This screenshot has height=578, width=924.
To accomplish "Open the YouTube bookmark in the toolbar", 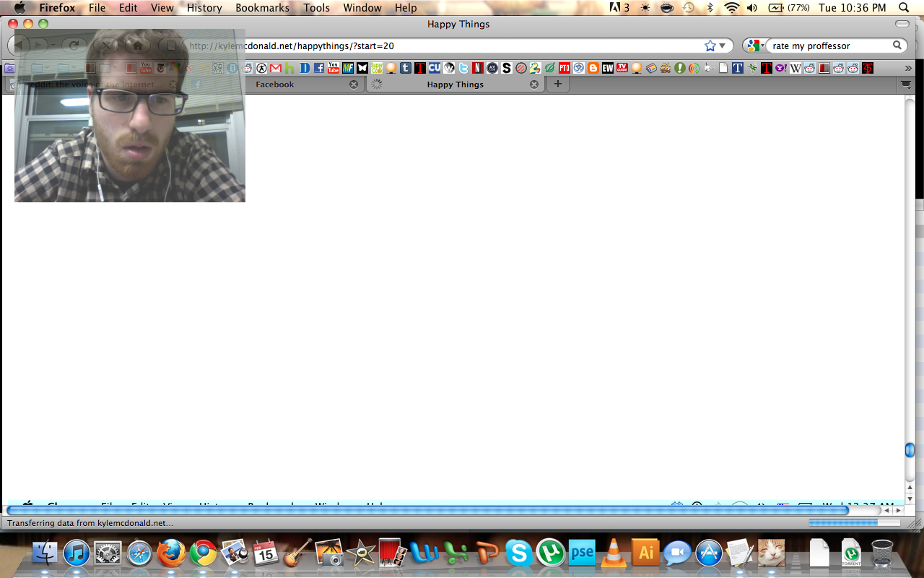I will click(x=333, y=68).
